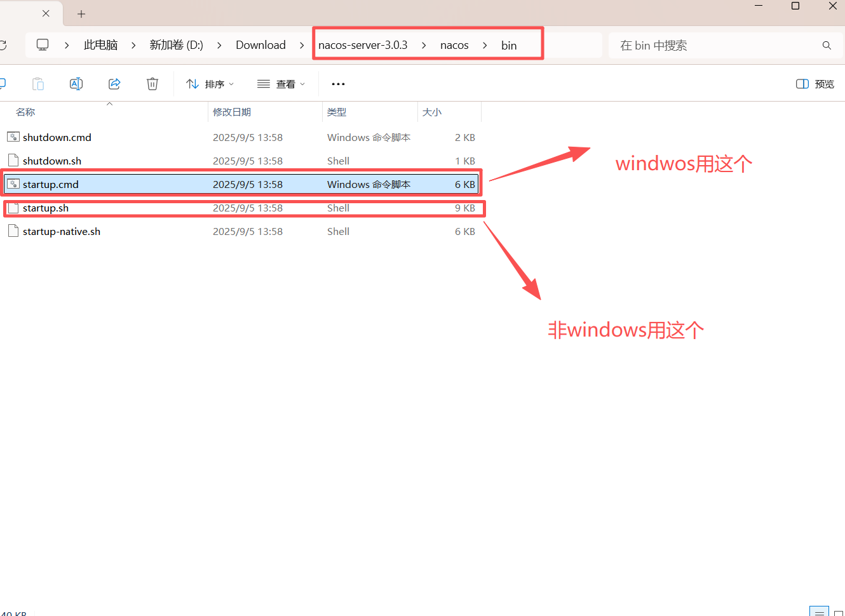Select the startup.sh file name
Image resolution: width=845 pixels, height=616 pixels.
(46, 208)
